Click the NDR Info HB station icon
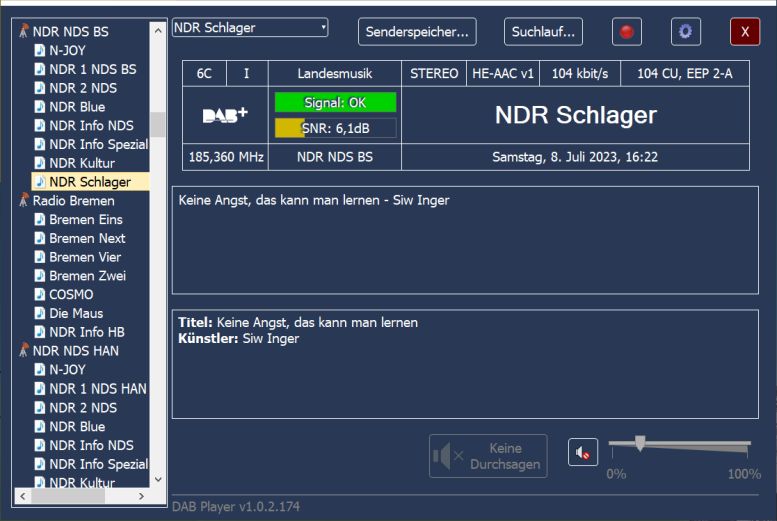Viewport: 777px width, 521px height. point(40,332)
